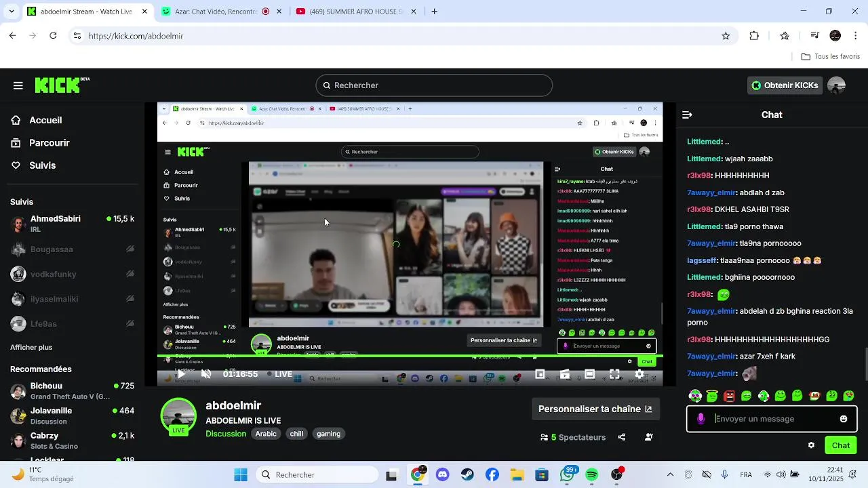Share the stream
The image size is (868, 488).
(x=622, y=437)
